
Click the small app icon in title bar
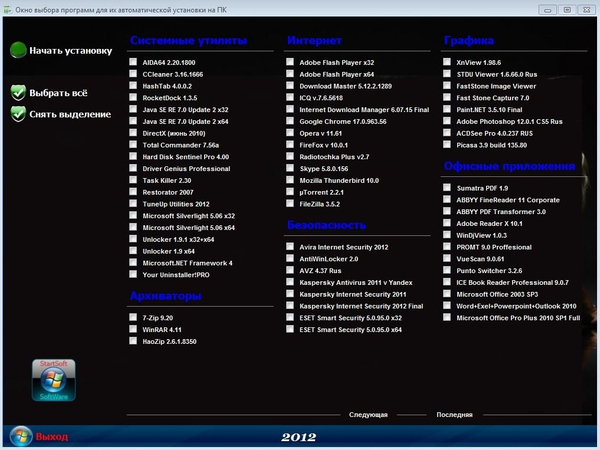pyautogui.click(x=8, y=10)
